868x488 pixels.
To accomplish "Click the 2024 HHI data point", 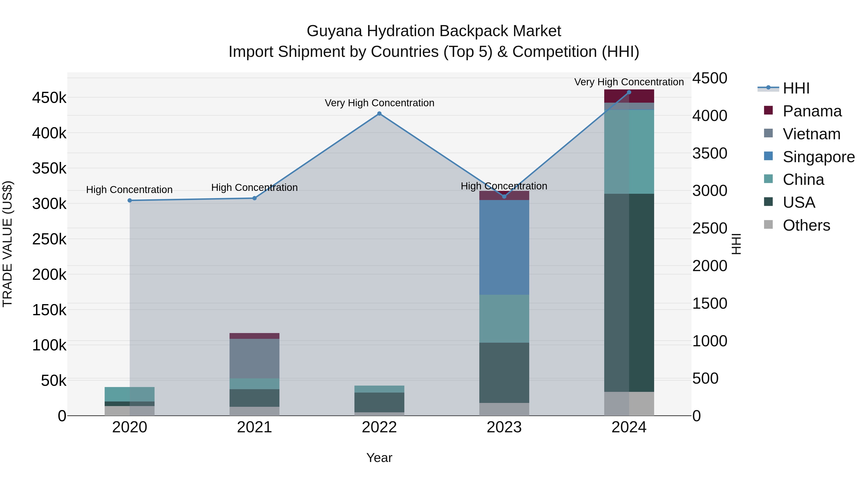I will pyautogui.click(x=629, y=92).
